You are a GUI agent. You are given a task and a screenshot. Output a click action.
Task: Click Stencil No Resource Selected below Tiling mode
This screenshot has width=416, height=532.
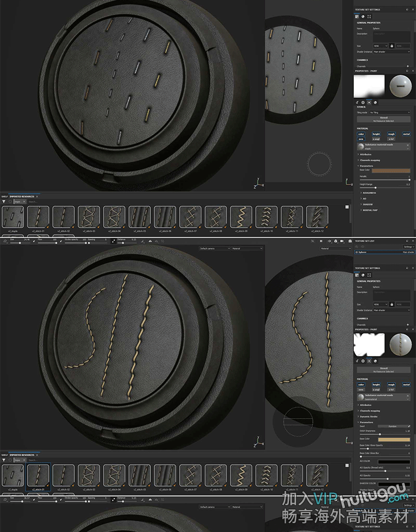click(384, 119)
